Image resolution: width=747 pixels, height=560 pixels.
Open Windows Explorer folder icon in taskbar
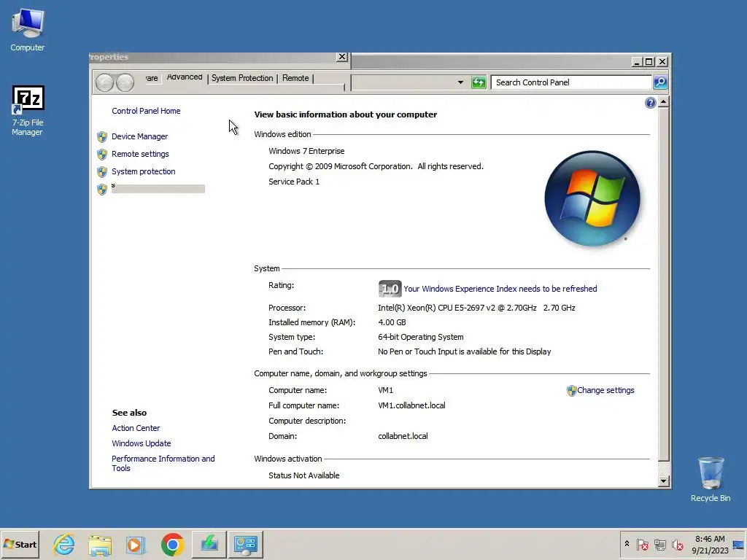99,544
